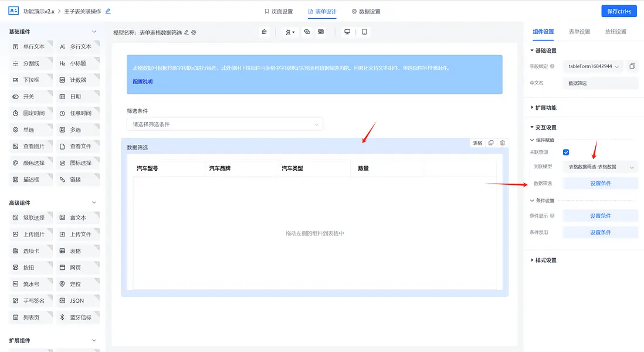Collapse the 基础设置 section
The height and width of the screenshot is (352, 644).
[x=543, y=50]
